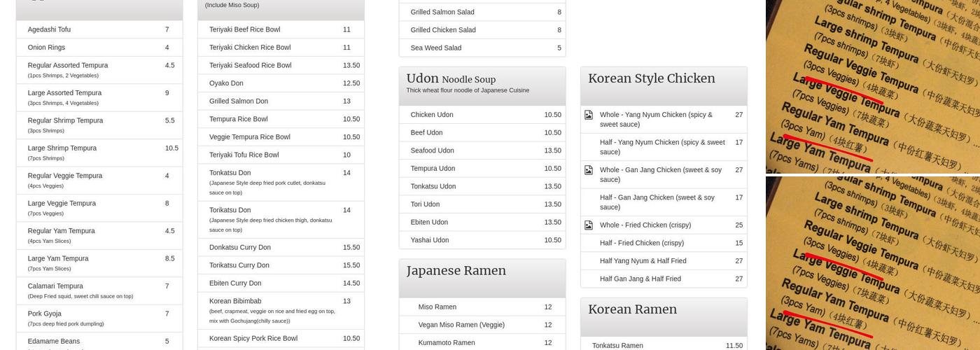Select Regular Shrimp Tempura row

coord(99,125)
